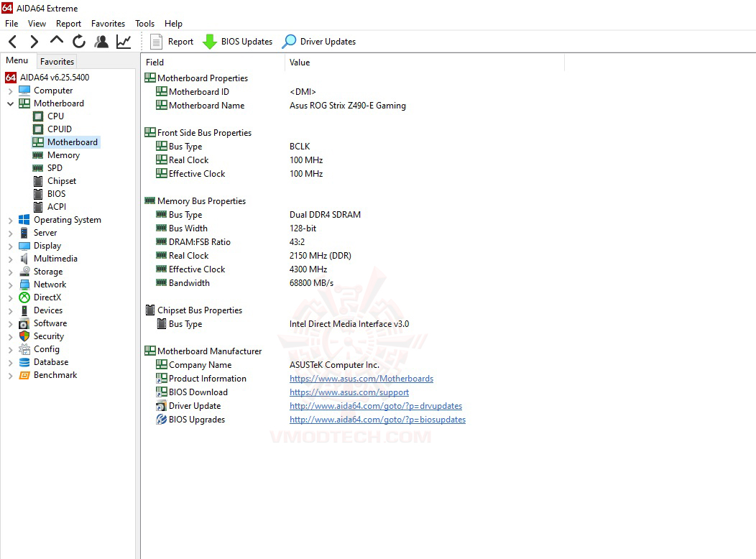Open the asus.com/support BIOS download link
The height and width of the screenshot is (559, 756).
point(349,392)
